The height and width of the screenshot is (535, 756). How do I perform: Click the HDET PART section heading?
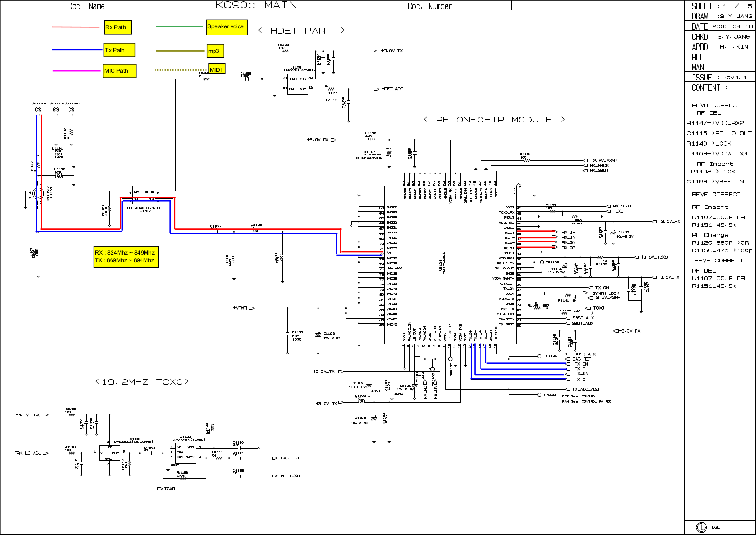tap(301, 31)
